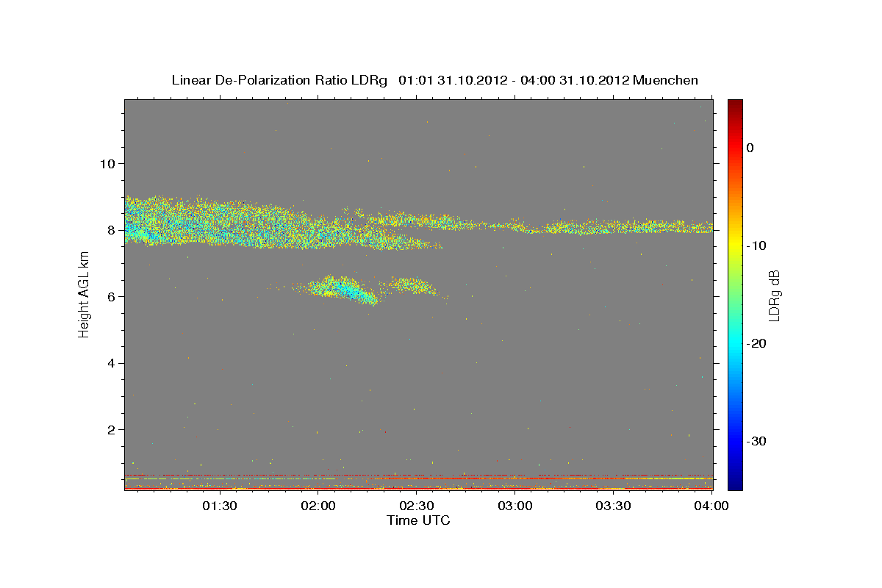Image resolution: width=882 pixels, height=588 pixels.
Task: Click the 04:00 time tick label
Action: pyautogui.click(x=711, y=506)
